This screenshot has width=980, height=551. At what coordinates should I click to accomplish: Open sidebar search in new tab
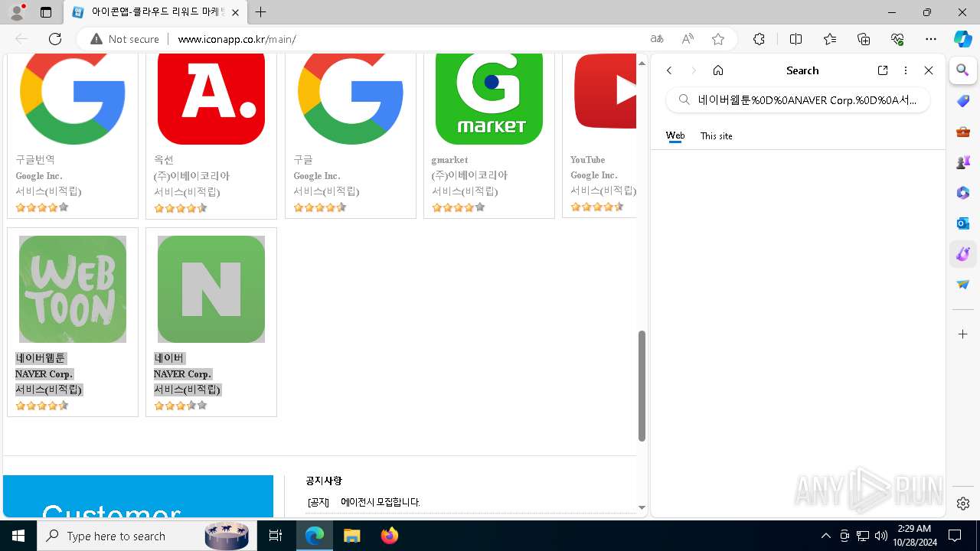[883, 70]
